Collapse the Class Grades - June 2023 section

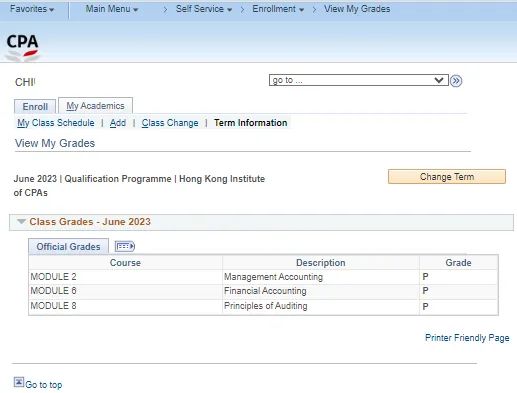point(21,221)
